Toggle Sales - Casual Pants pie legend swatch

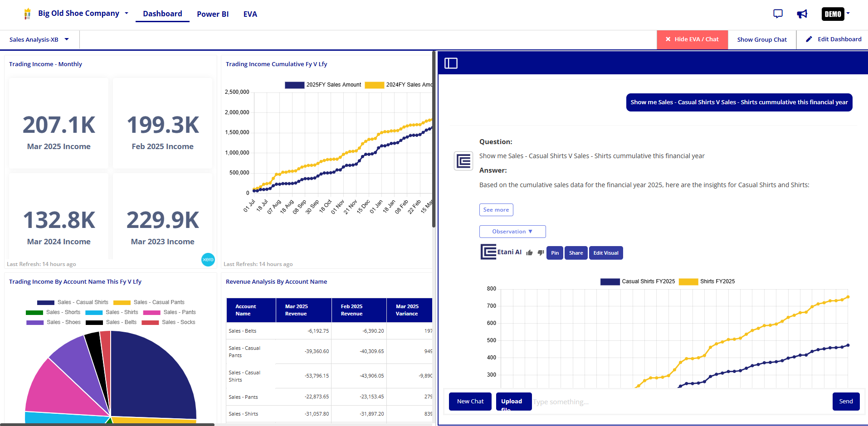coord(122,302)
